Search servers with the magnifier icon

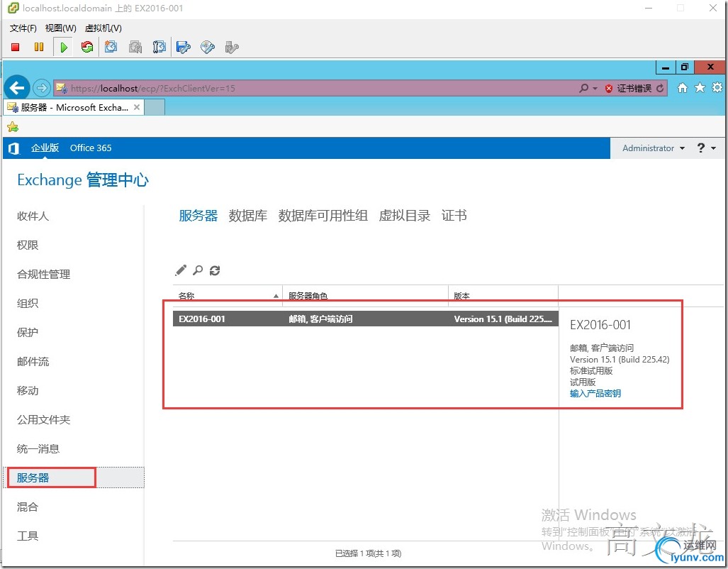pyautogui.click(x=198, y=270)
